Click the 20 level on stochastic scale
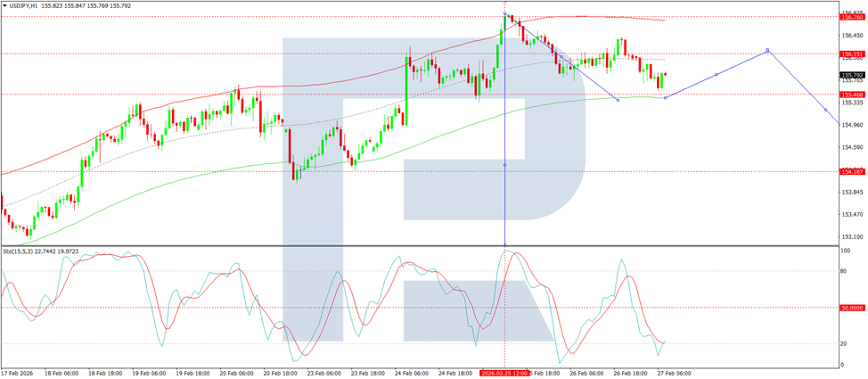 pyautogui.click(x=845, y=343)
